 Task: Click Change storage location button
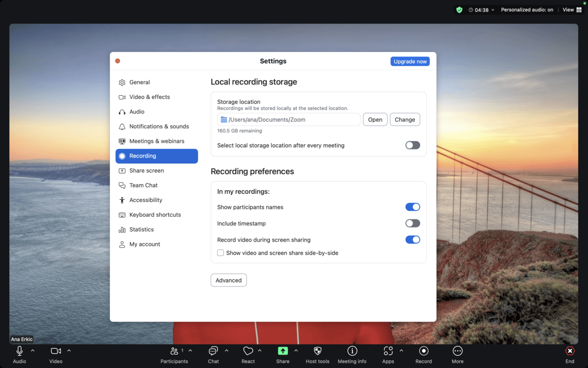405,120
